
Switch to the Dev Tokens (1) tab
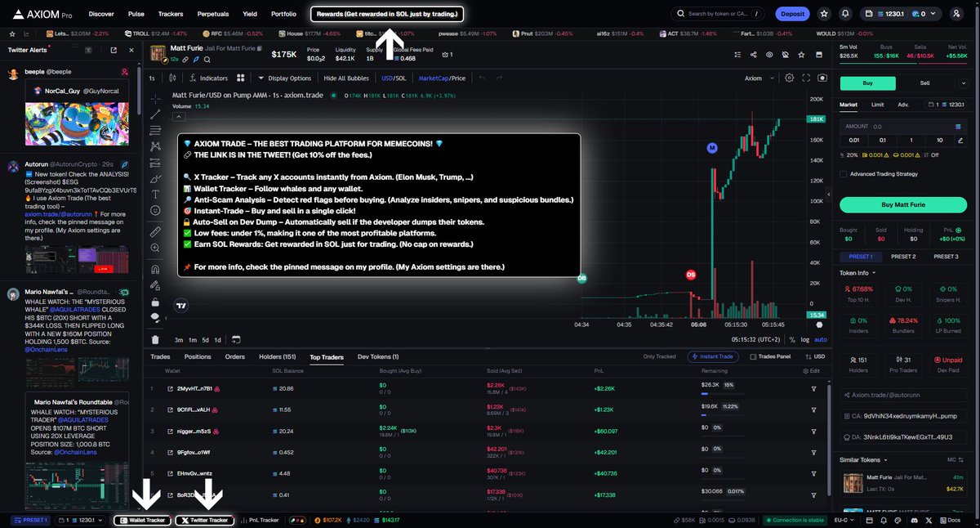pos(378,356)
